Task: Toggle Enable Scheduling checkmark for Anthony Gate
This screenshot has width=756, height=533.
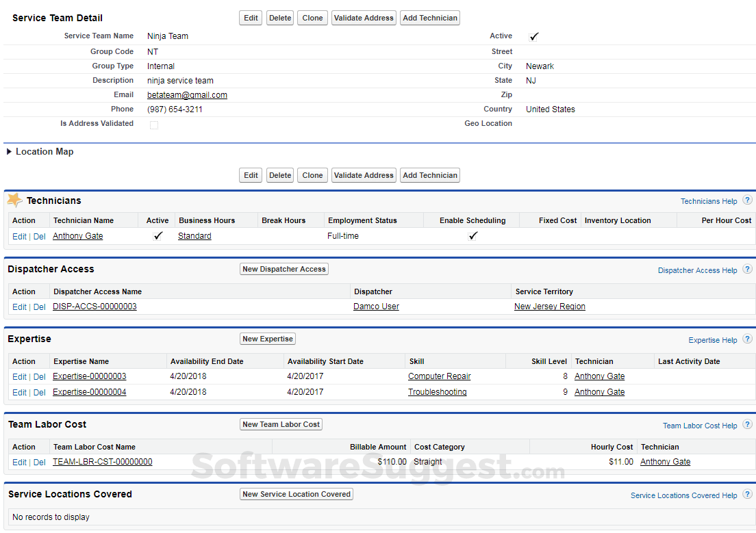Action: click(x=473, y=236)
